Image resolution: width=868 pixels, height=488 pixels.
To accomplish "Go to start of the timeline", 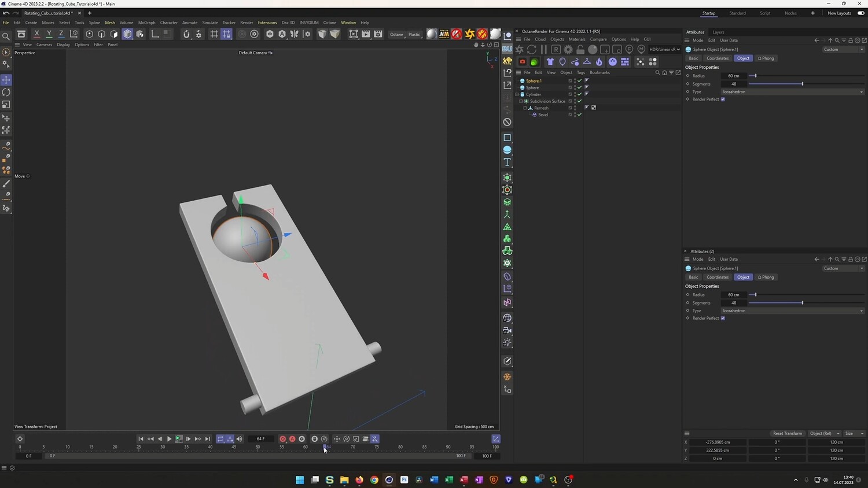I will 141,439.
